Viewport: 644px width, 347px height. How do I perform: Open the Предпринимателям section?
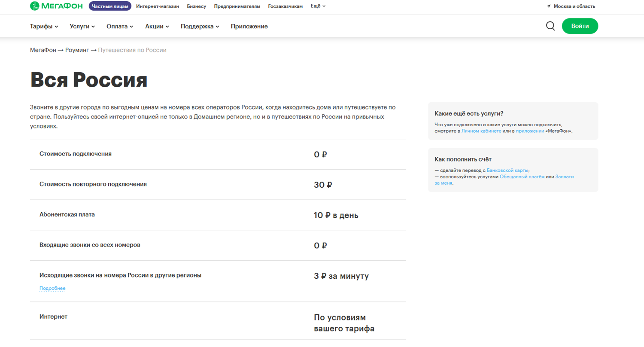click(x=237, y=6)
